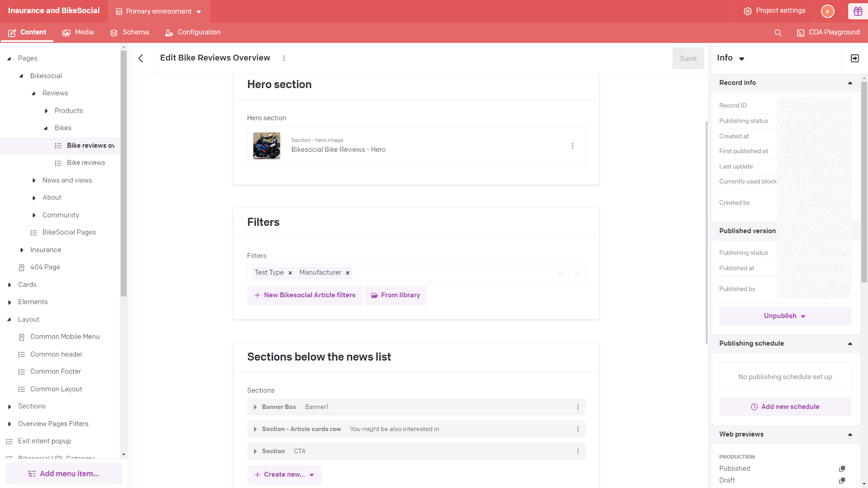Screen dimensions: 868x488
Task: Click the Common header list icon
Action: (21, 354)
